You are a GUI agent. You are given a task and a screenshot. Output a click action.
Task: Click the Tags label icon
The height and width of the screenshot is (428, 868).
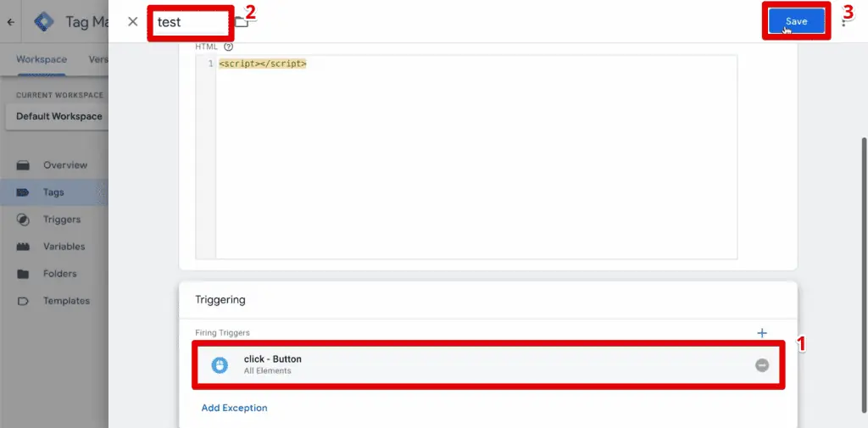[23, 192]
